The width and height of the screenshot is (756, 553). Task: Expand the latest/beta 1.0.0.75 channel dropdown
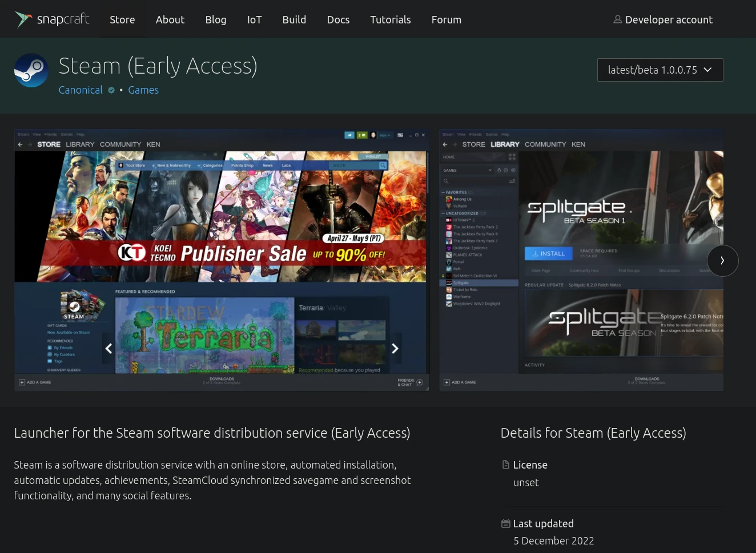pyautogui.click(x=660, y=70)
